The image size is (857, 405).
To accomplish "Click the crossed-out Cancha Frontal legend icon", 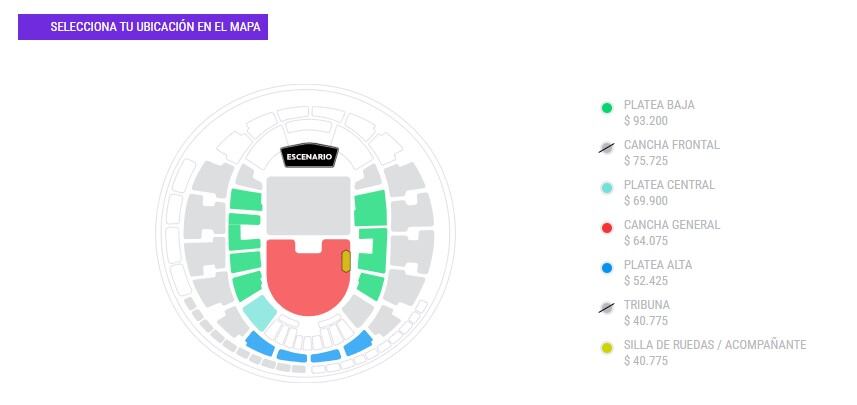I will pos(607,148).
